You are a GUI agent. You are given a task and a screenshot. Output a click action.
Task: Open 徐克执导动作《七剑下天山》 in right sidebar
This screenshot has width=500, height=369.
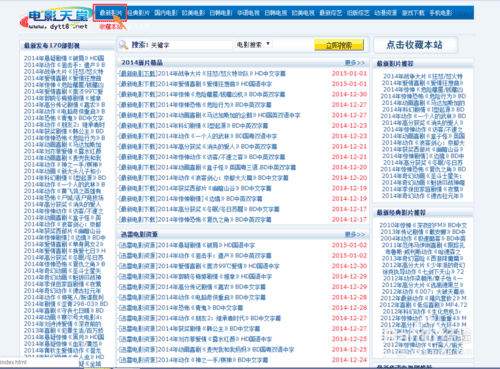pos(423,272)
